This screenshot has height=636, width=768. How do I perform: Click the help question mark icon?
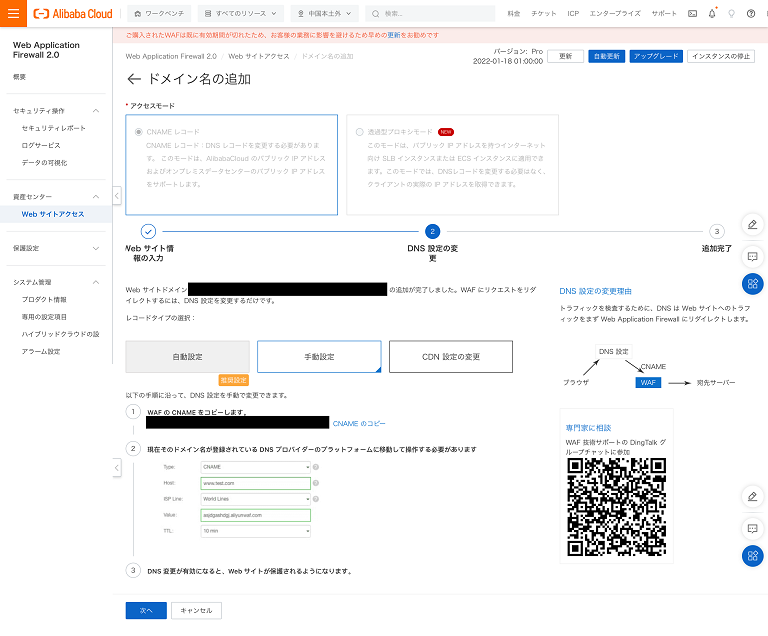pyautogui.click(x=751, y=14)
